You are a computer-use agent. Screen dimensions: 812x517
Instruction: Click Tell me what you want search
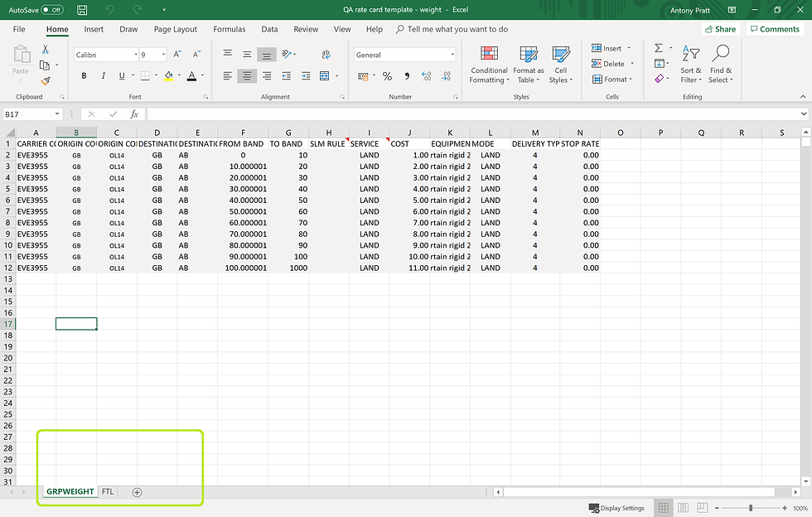click(x=452, y=29)
